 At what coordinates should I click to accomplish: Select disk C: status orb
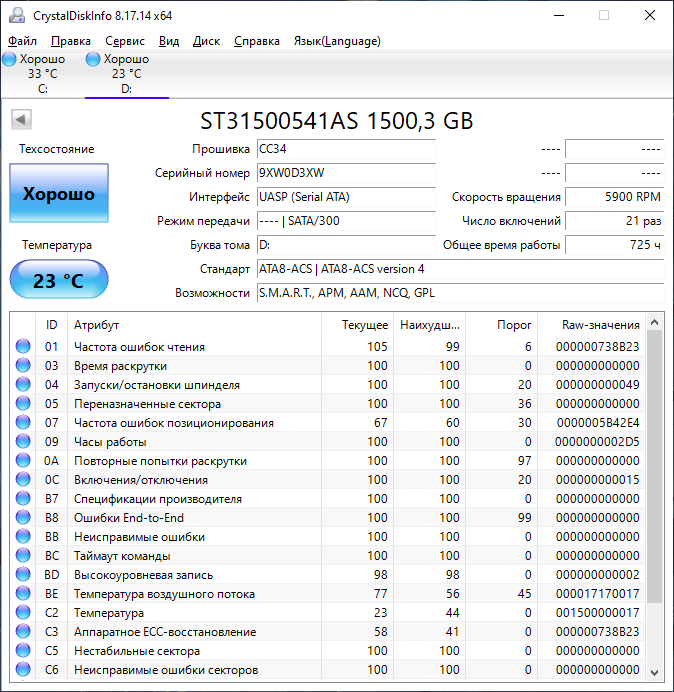(9, 60)
